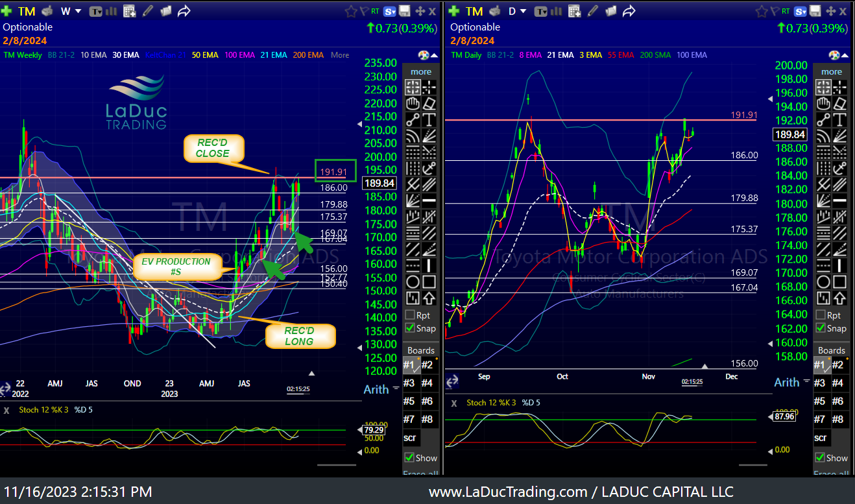This screenshot has width=855, height=504.
Task: Select the hand pan tool in the daily chart palette
Action: click(x=823, y=103)
